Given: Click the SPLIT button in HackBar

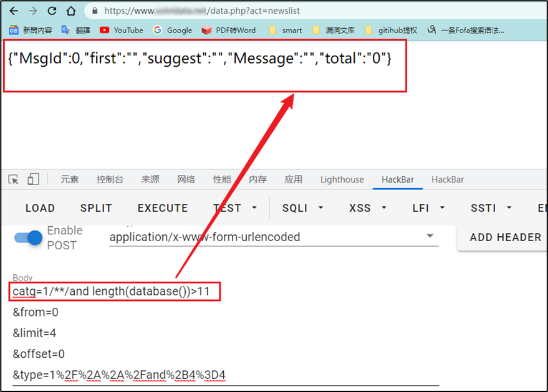Looking at the screenshot, I should 96,208.
